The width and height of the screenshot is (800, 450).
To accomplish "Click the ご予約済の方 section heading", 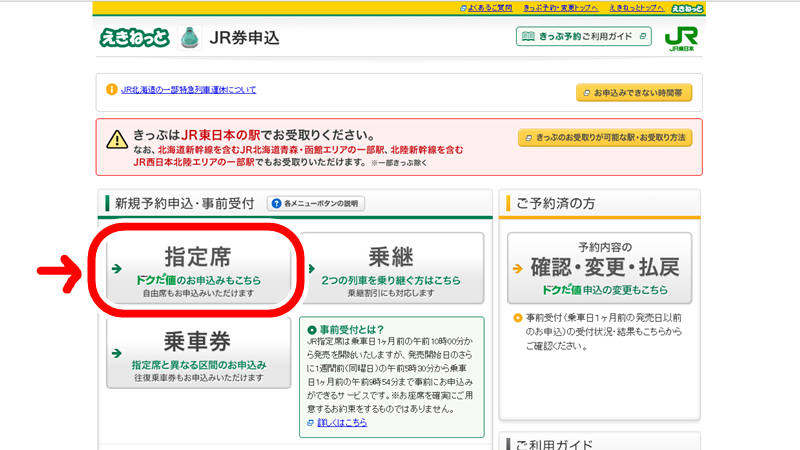I will (555, 204).
